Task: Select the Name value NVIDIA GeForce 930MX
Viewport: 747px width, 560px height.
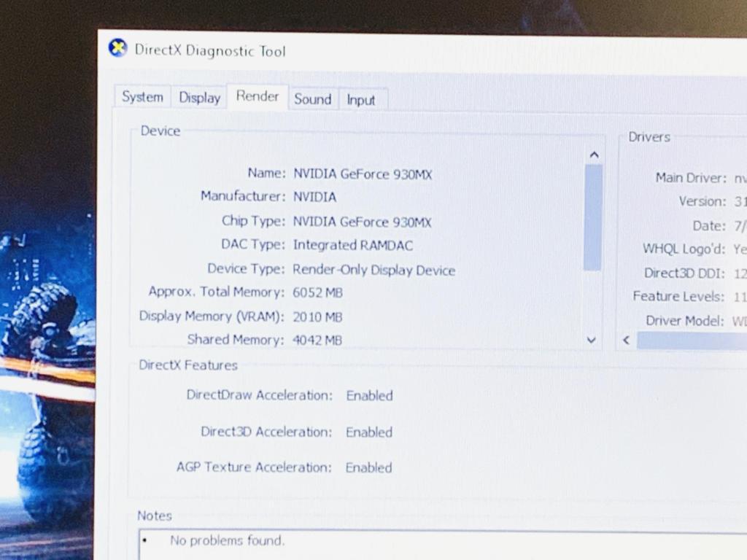Action: coord(363,174)
